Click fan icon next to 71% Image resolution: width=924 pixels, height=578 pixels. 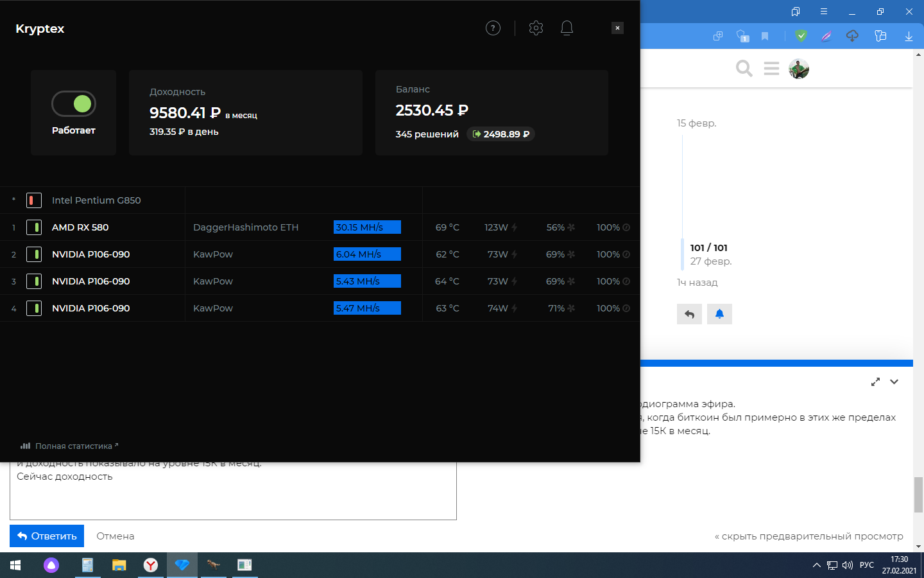(x=571, y=308)
